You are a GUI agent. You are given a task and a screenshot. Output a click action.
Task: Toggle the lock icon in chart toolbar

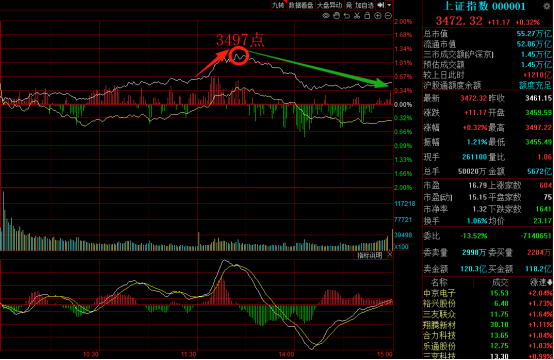pos(367,16)
